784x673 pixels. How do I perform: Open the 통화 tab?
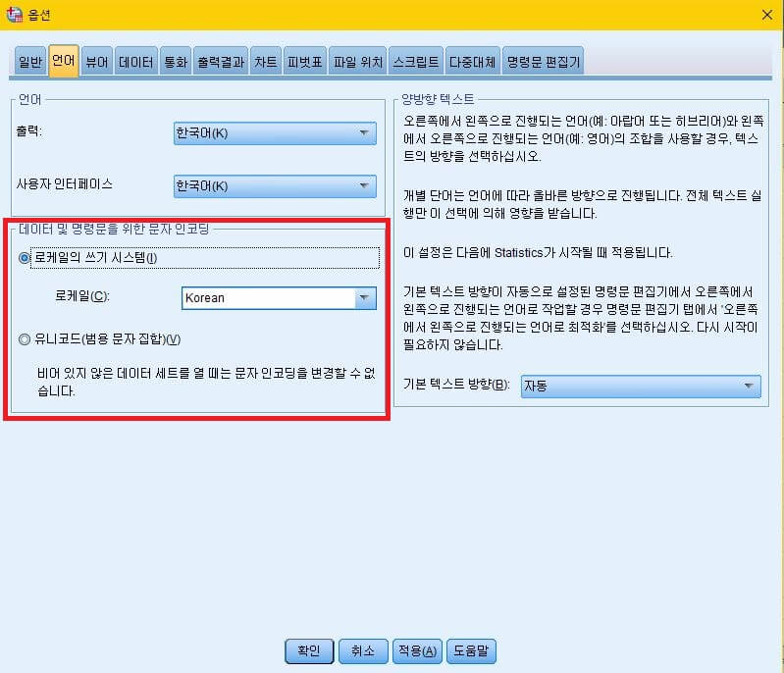pos(176,62)
